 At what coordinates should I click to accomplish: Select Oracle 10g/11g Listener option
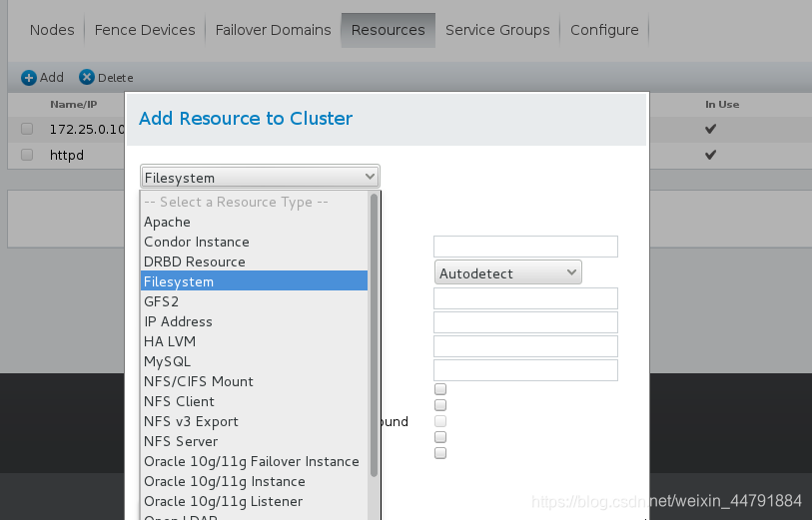click(x=254, y=501)
